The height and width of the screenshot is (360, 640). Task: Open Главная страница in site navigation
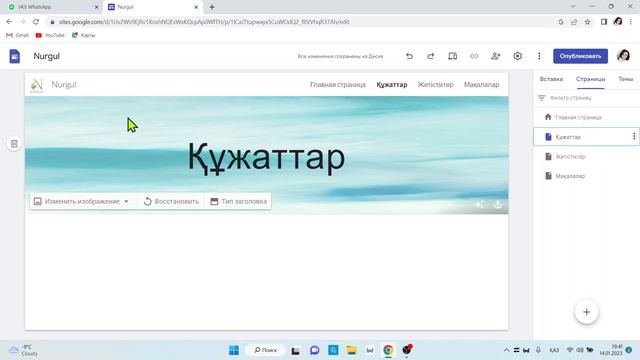[x=338, y=84]
